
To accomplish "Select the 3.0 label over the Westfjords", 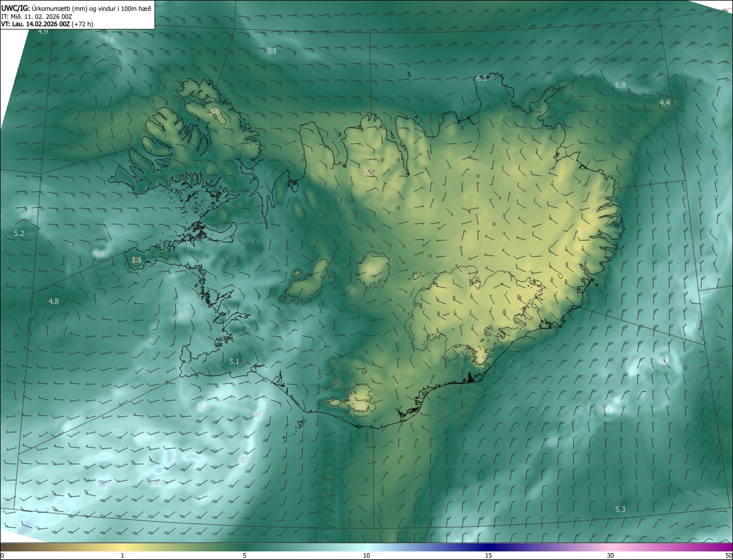I will pos(215,112).
